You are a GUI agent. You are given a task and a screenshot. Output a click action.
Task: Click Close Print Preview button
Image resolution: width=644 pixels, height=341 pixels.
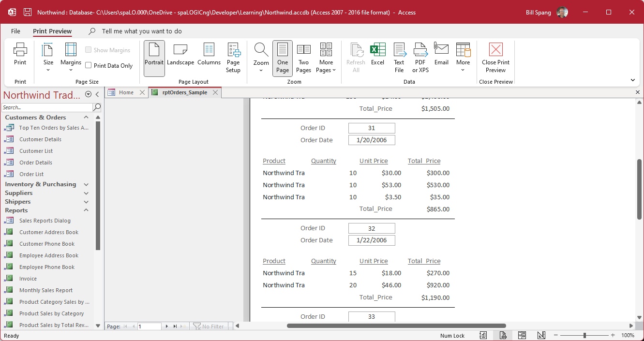(x=495, y=58)
